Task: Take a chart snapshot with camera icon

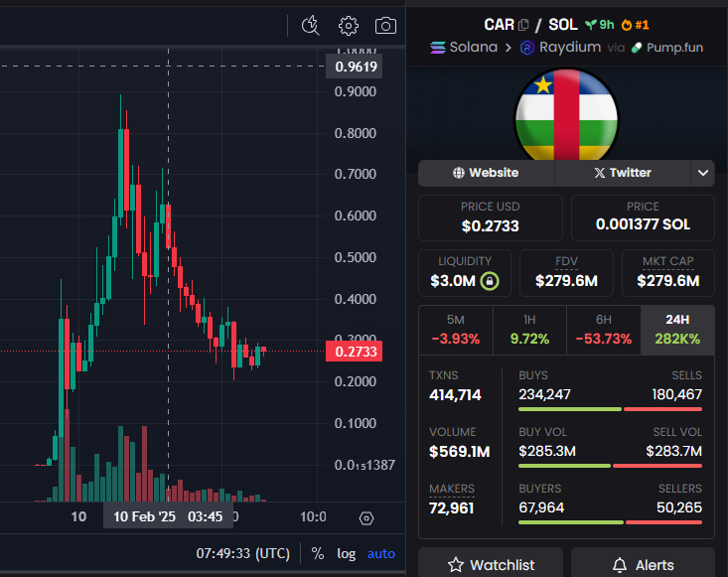Action: pyautogui.click(x=385, y=26)
